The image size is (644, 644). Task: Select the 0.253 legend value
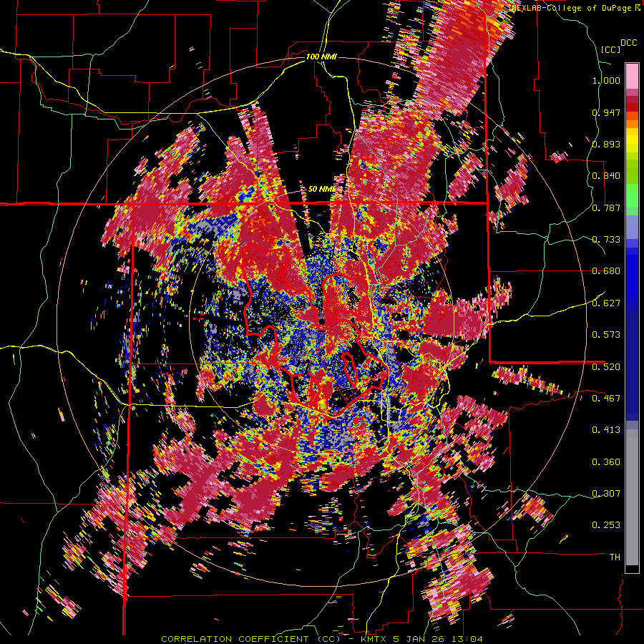tap(606, 525)
